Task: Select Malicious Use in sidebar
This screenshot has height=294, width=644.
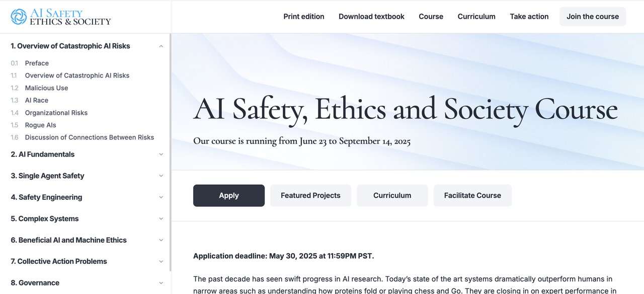Action: click(x=46, y=88)
